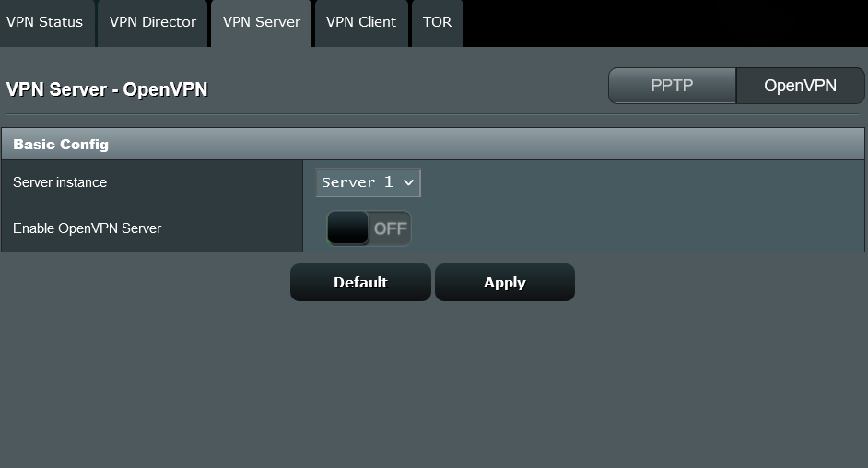Apply the OpenVPN server settings

[504, 283]
